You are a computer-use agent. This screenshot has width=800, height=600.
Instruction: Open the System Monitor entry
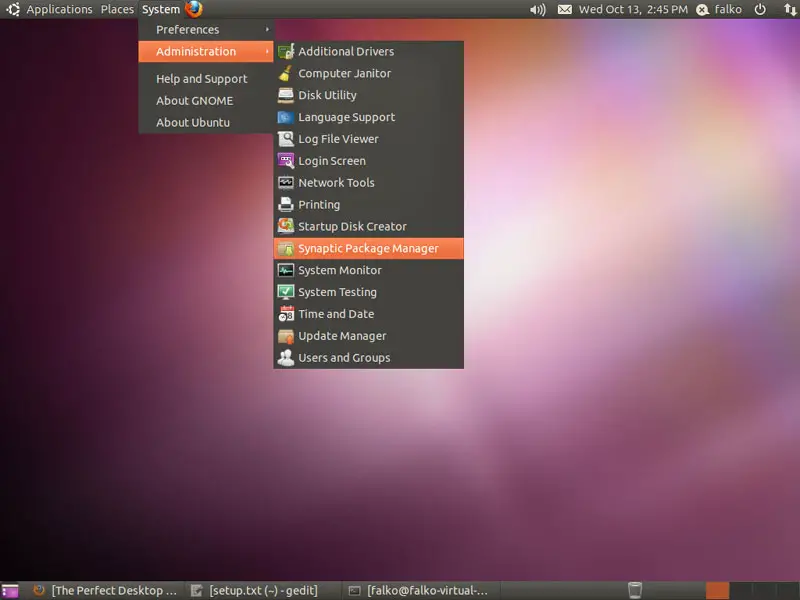(368, 270)
